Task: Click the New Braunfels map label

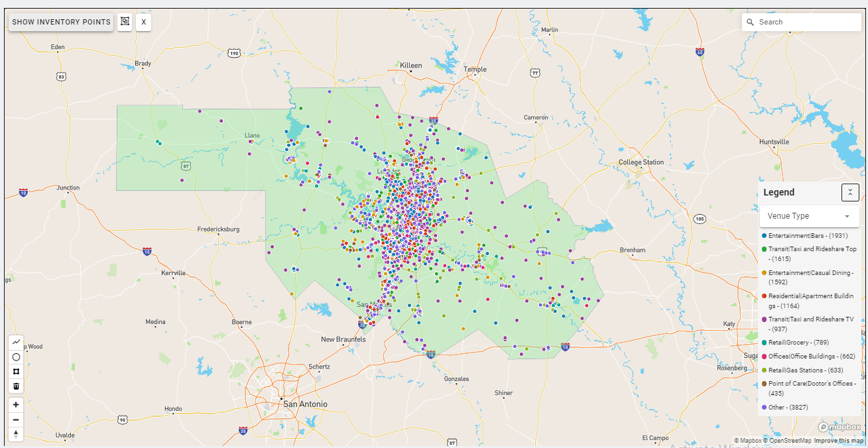Action: (343, 339)
